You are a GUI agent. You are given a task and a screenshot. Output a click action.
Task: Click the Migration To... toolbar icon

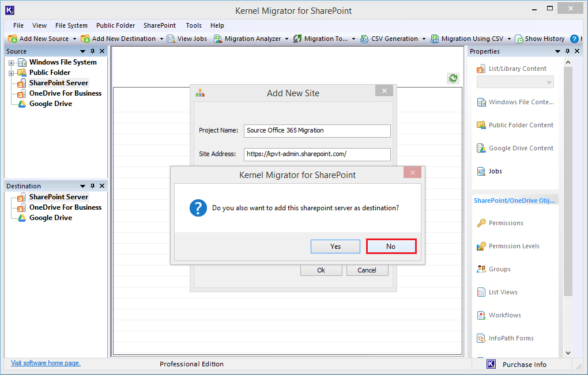click(297, 39)
